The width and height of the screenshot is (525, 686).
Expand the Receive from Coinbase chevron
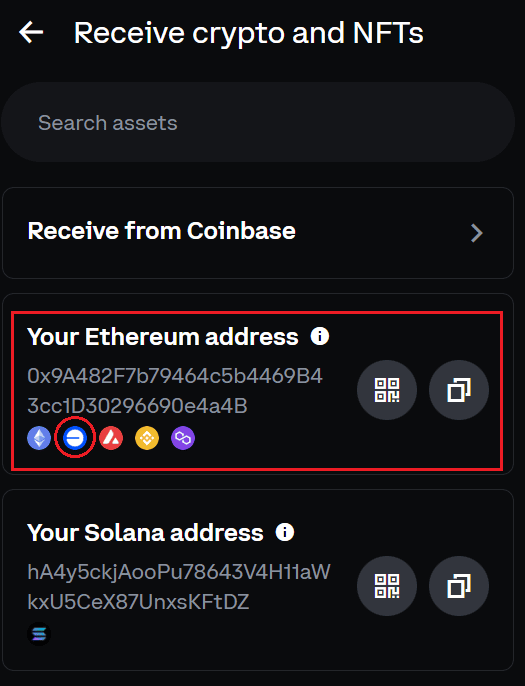[x=476, y=233]
